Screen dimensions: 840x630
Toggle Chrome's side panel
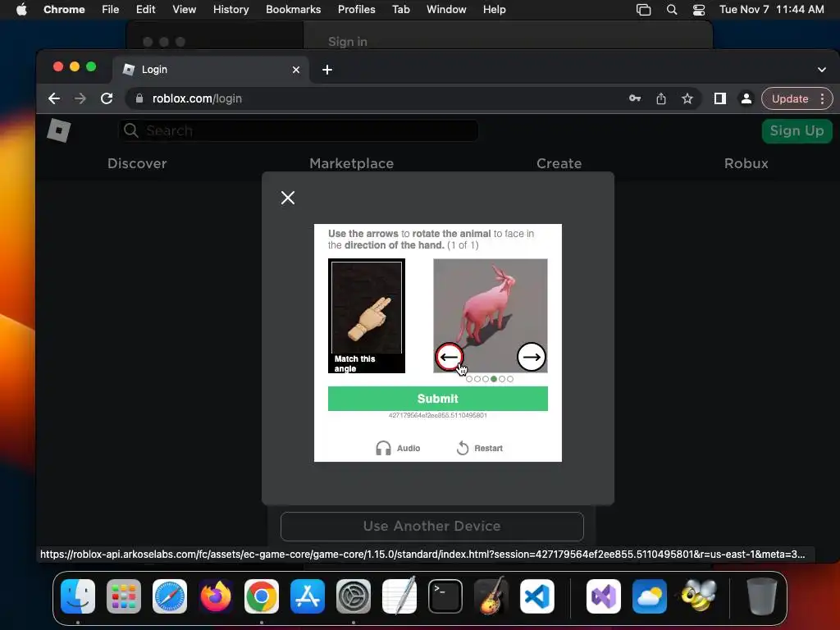pos(720,98)
